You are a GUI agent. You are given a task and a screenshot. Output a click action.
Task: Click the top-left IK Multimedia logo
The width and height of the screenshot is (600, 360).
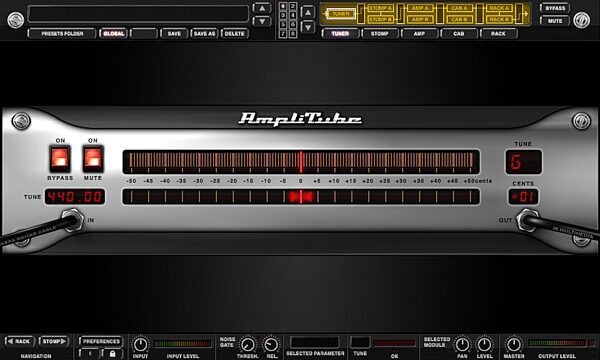pos(16,20)
